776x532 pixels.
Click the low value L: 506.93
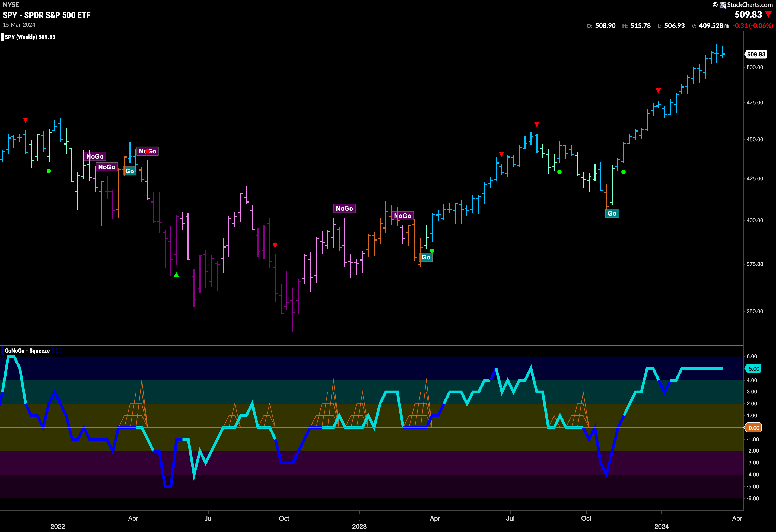click(x=671, y=26)
